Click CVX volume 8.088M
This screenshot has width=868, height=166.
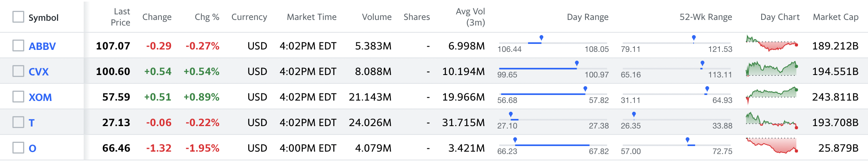[373, 71]
